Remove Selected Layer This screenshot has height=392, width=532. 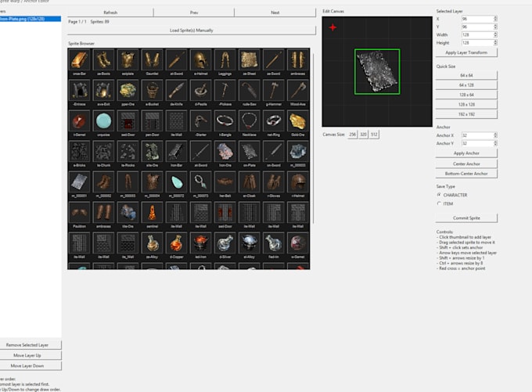click(31, 345)
